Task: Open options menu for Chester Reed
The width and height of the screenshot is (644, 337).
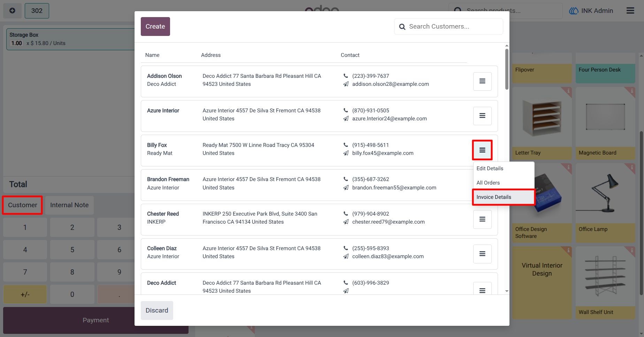Action: pos(482,219)
